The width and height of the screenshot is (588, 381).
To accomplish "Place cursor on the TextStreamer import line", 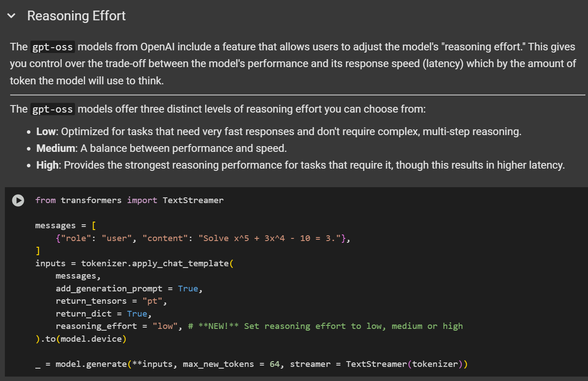I will point(129,200).
